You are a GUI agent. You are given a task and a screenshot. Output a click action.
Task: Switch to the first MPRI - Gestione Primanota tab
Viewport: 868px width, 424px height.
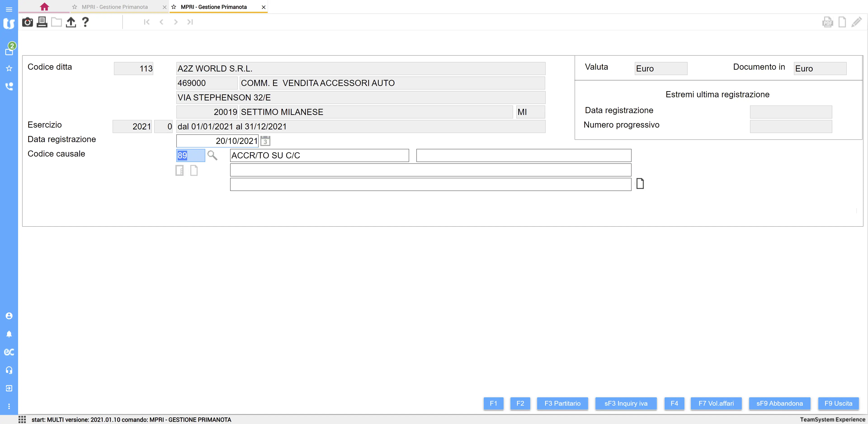pyautogui.click(x=115, y=7)
